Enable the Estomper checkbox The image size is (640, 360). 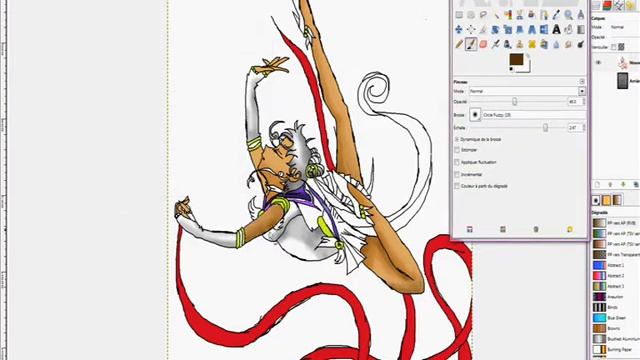[457, 150]
